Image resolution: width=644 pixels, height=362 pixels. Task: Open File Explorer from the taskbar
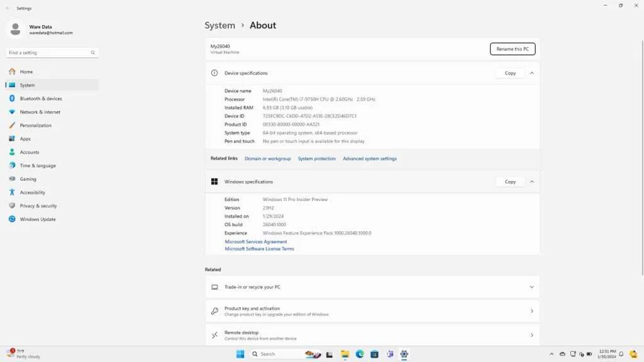pyautogui.click(x=345, y=354)
